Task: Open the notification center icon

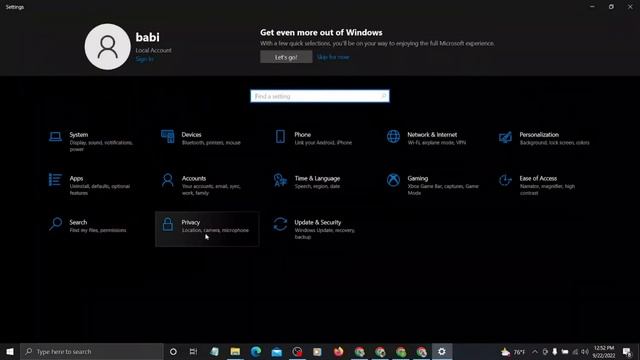Action: click(627, 351)
